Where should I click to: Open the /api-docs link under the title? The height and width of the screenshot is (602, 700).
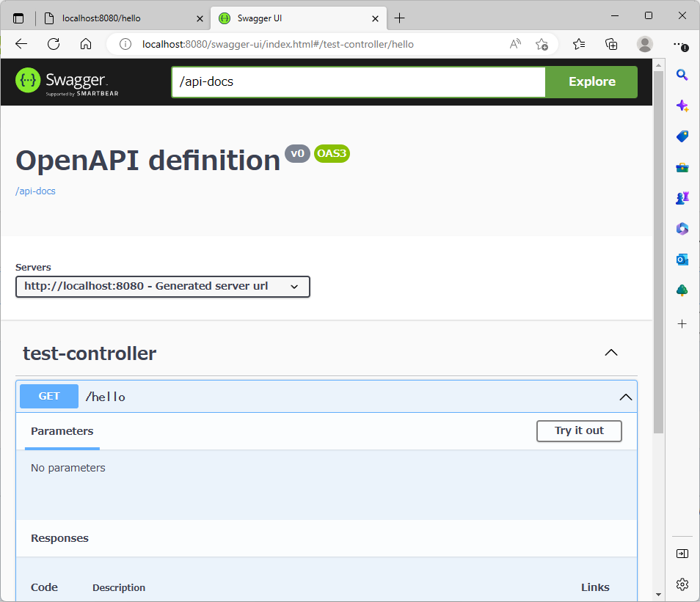35,191
